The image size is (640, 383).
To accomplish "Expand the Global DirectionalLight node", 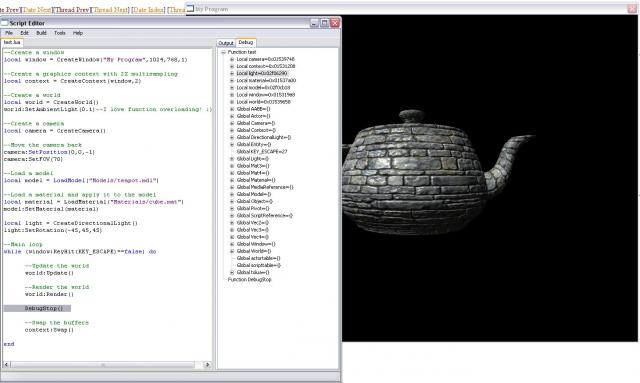I will pos(232,138).
